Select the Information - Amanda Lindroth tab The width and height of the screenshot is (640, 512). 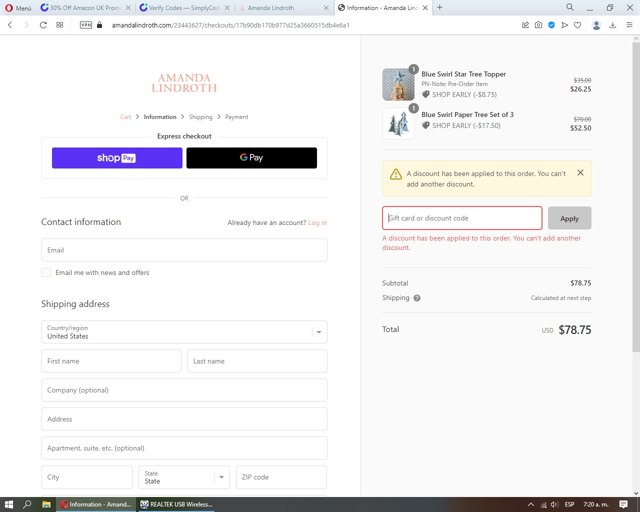pyautogui.click(x=382, y=8)
